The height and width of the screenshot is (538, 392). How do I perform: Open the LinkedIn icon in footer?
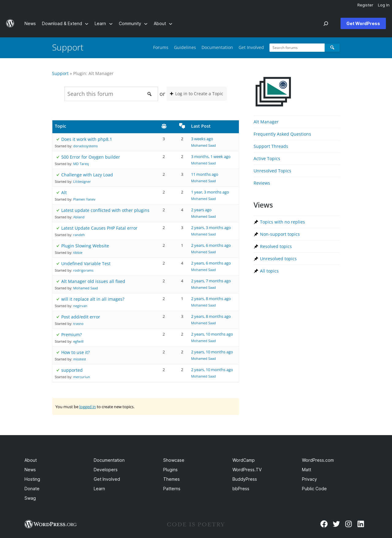tap(361, 524)
